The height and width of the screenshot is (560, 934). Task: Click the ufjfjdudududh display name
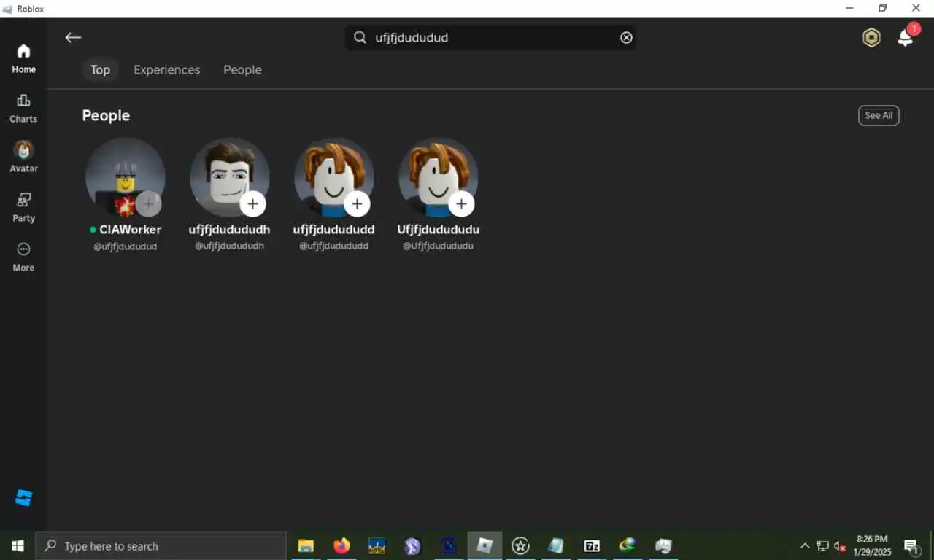click(x=229, y=230)
